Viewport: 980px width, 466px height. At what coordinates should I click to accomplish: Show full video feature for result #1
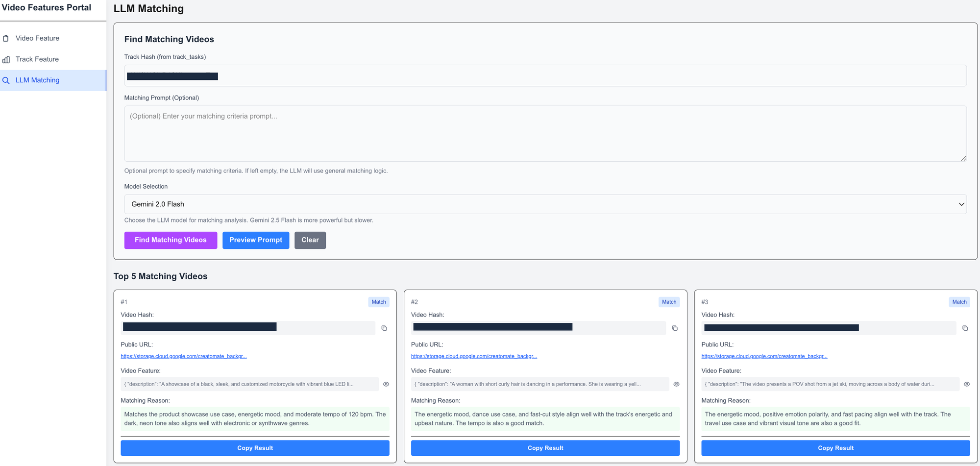(x=386, y=384)
